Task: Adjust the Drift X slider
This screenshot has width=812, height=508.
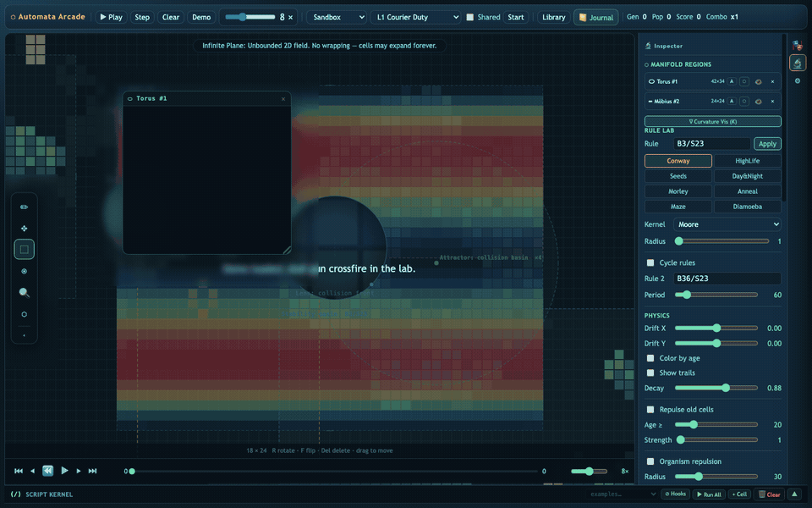Action: point(716,329)
